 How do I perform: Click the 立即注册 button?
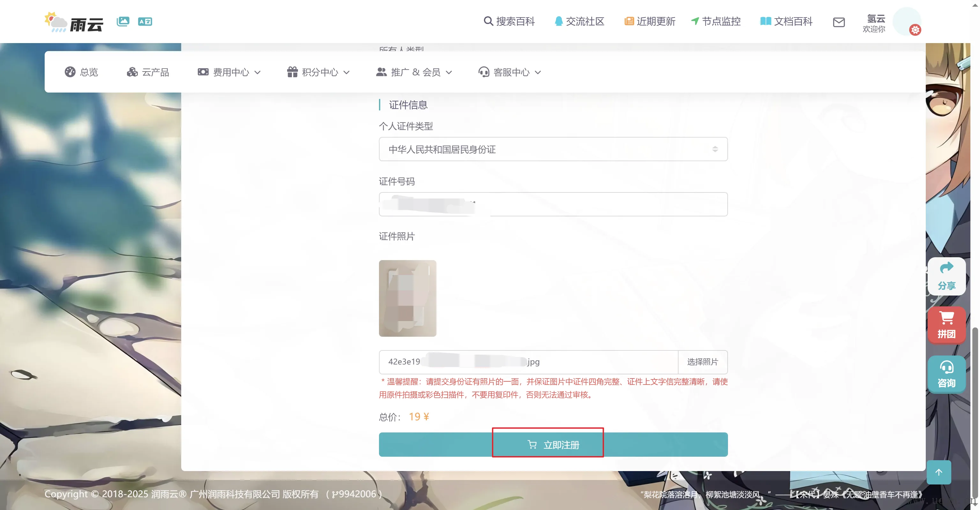553,445
